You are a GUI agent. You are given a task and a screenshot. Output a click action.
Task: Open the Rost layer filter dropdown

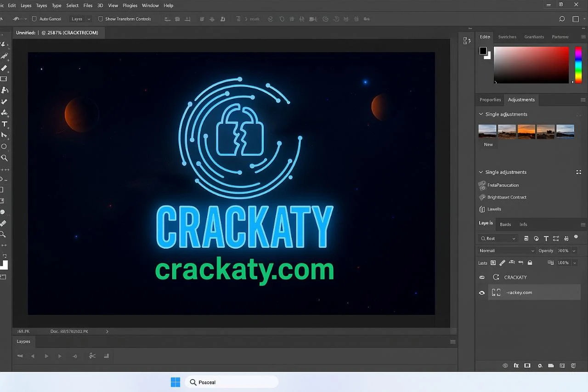pyautogui.click(x=498, y=239)
